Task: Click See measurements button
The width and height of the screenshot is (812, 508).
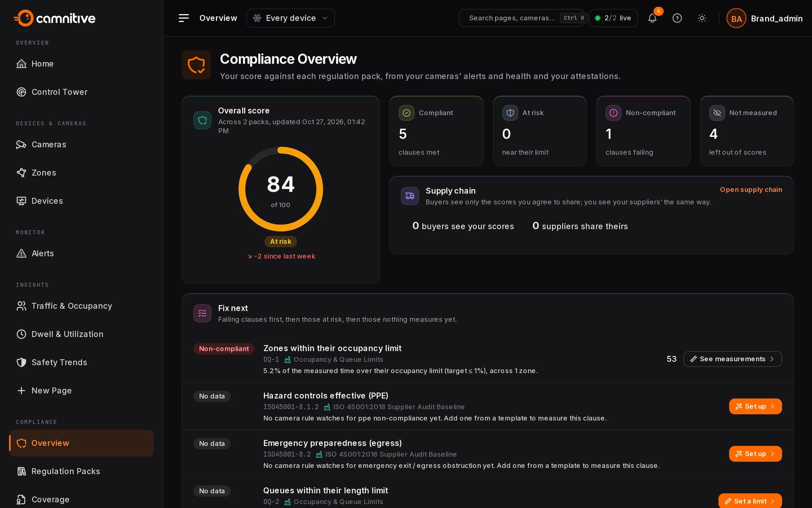Action: (x=732, y=359)
